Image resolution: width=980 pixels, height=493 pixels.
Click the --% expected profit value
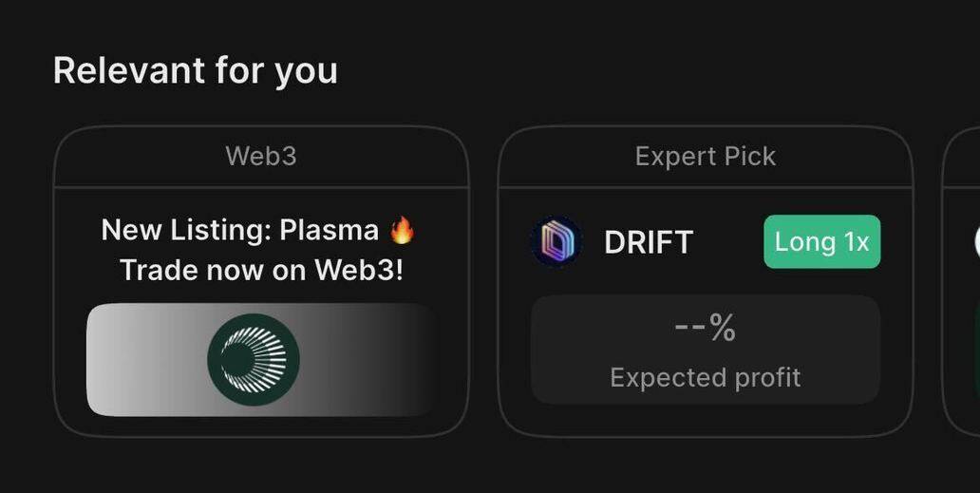(x=705, y=329)
